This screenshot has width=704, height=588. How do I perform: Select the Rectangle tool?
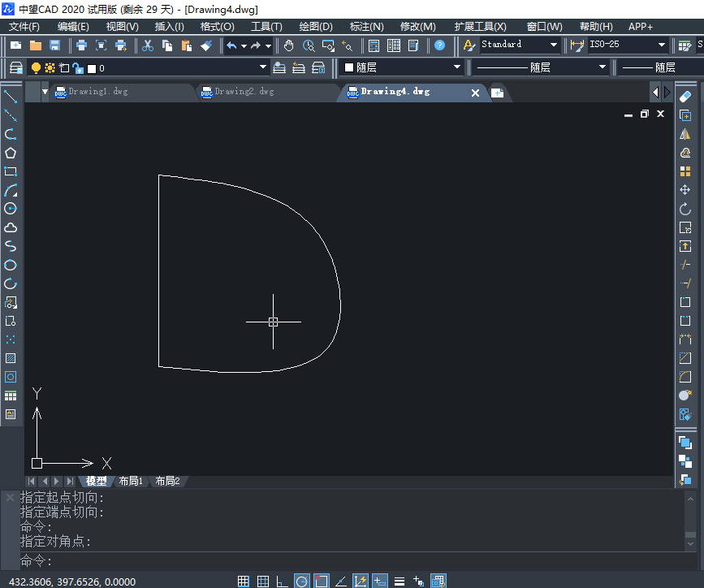pyautogui.click(x=11, y=170)
